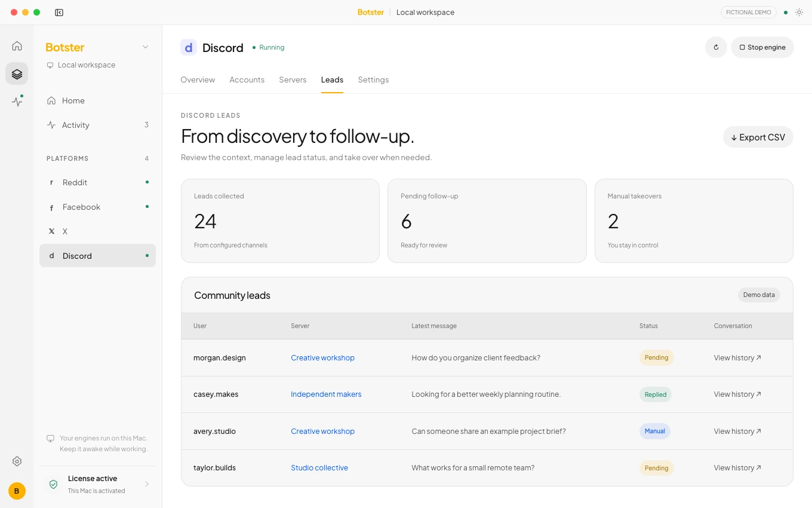Click the Manual takeovers card
812x508 pixels.
click(x=694, y=221)
